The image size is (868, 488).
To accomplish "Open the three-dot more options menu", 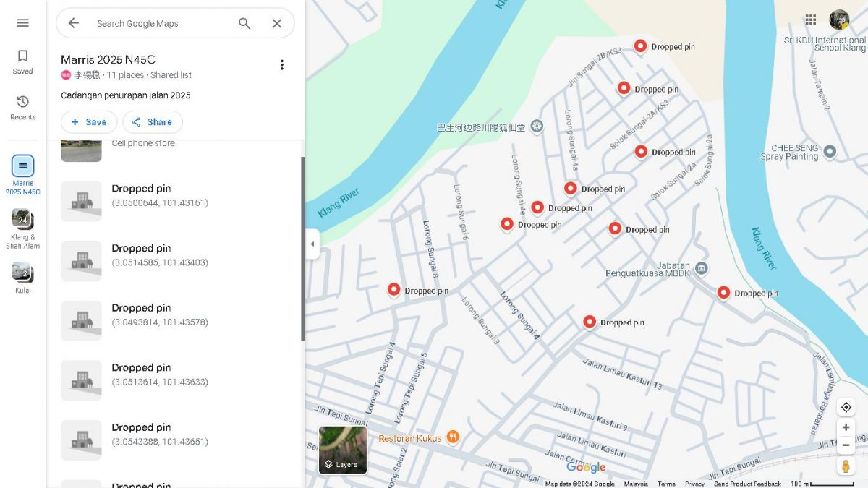I will (x=282, y=65).
